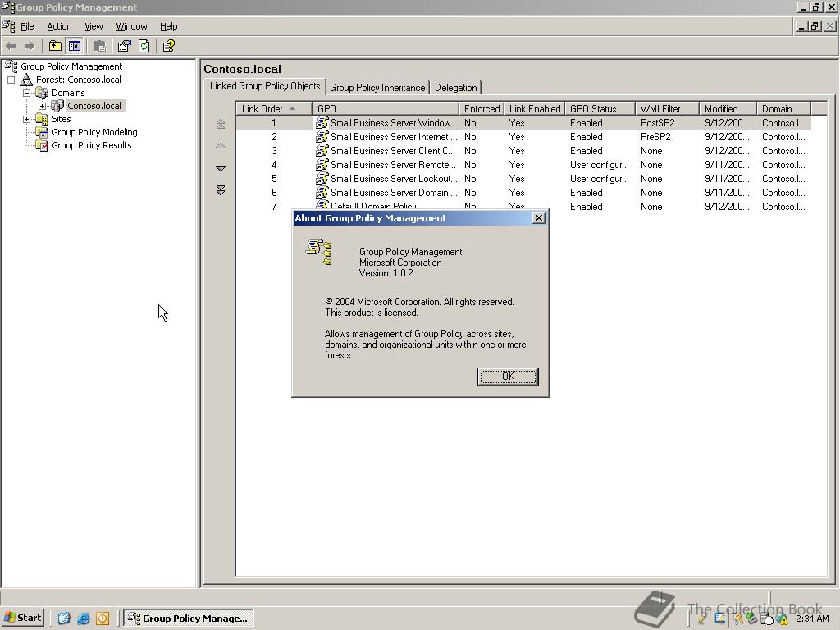Click the Group Policy Results folder icon
Screen dimensions: 840x630
coord(42,145)
